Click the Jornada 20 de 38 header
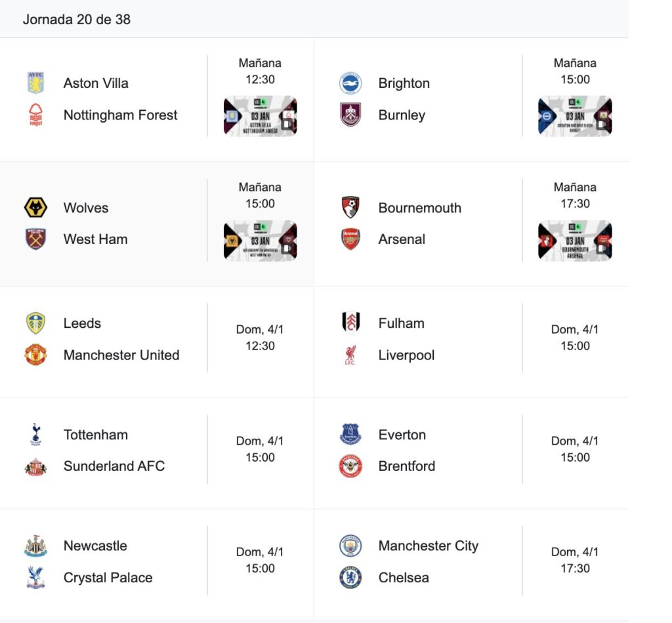The height and width of the screenshot is (623, 672). (x=77, y=20)
